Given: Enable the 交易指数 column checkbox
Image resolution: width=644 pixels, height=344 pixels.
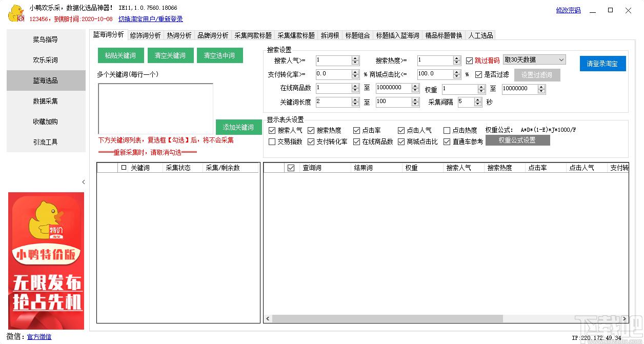Looking at the screenshot, I should click(272, 141).
